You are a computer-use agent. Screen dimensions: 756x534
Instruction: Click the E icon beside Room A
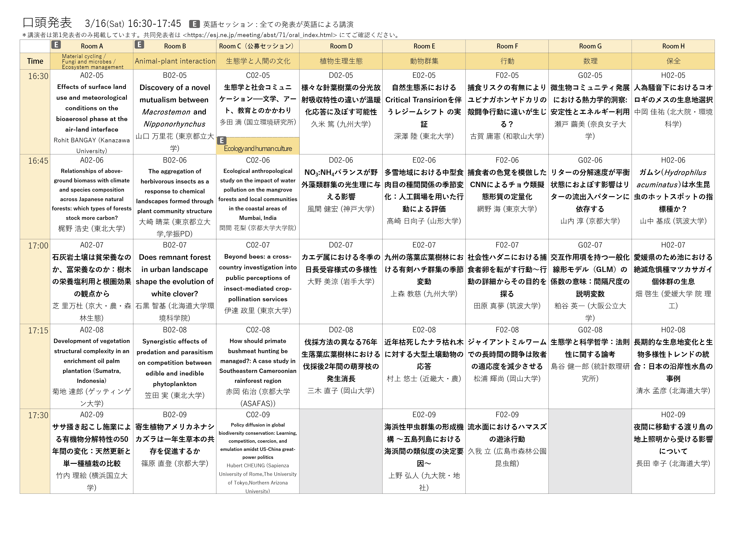click(x=56, y=45)
